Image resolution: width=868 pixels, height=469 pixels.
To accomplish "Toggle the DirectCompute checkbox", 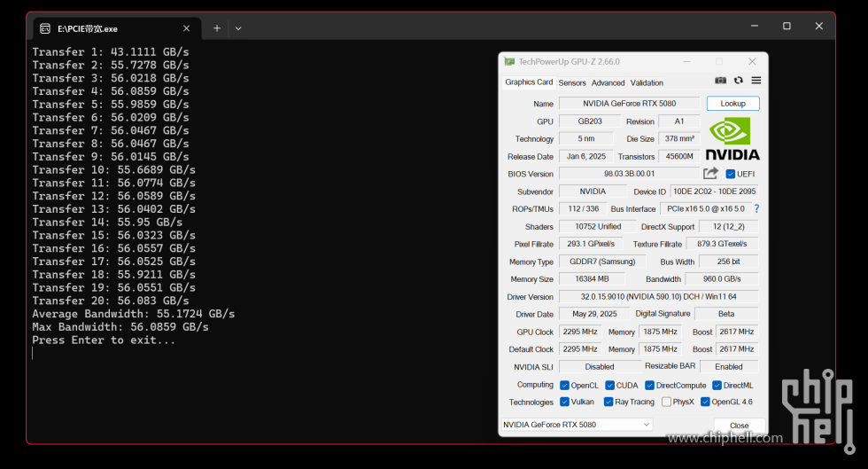I will tap(650, 386).
